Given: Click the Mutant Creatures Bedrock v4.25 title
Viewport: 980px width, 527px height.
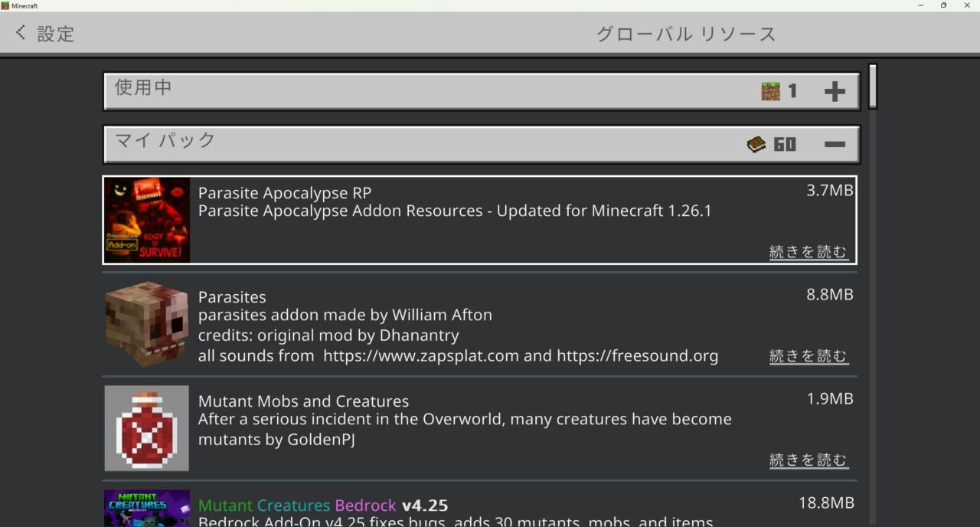Looking at the screenshot, I should (323, 506).
